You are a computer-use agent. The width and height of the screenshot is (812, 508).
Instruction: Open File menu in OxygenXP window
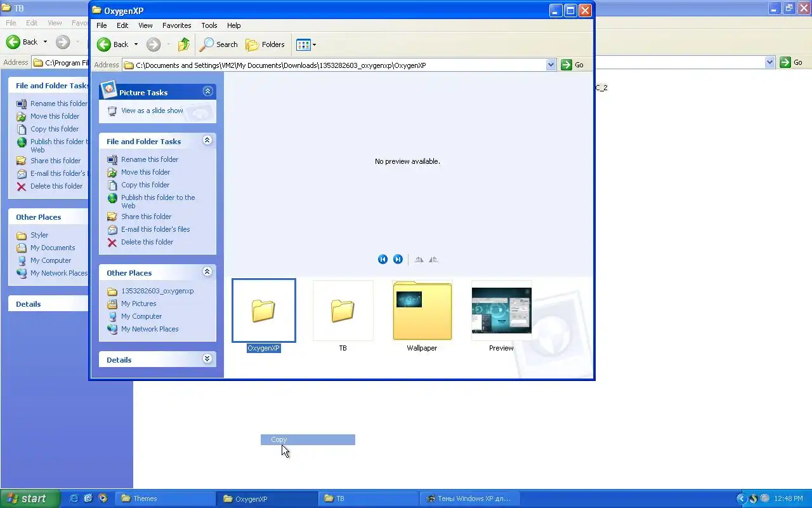click(101, 25)
